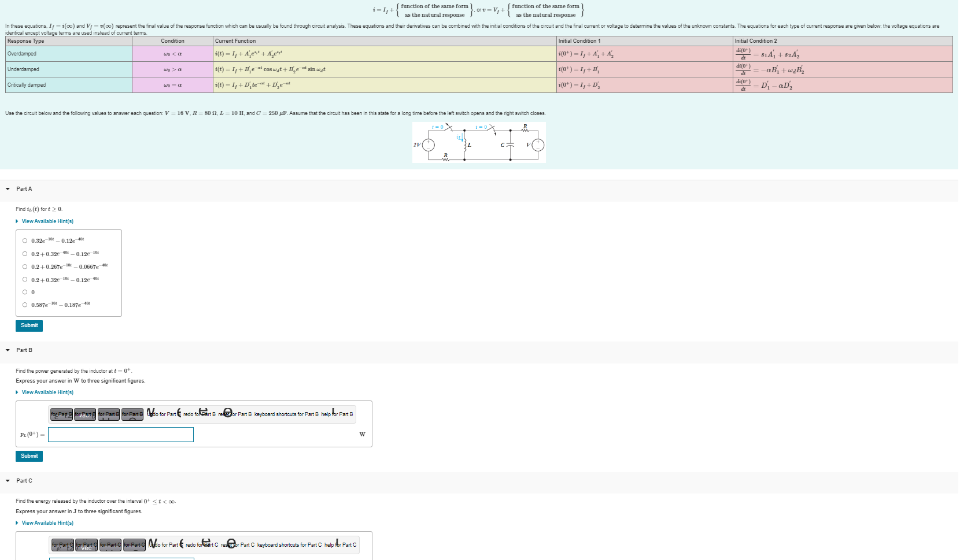Select option 0.2 + 0.267e^-10t − 0.0667e^-40t
The height and width of the screenshot is (560, 960).
coord(25,266)
